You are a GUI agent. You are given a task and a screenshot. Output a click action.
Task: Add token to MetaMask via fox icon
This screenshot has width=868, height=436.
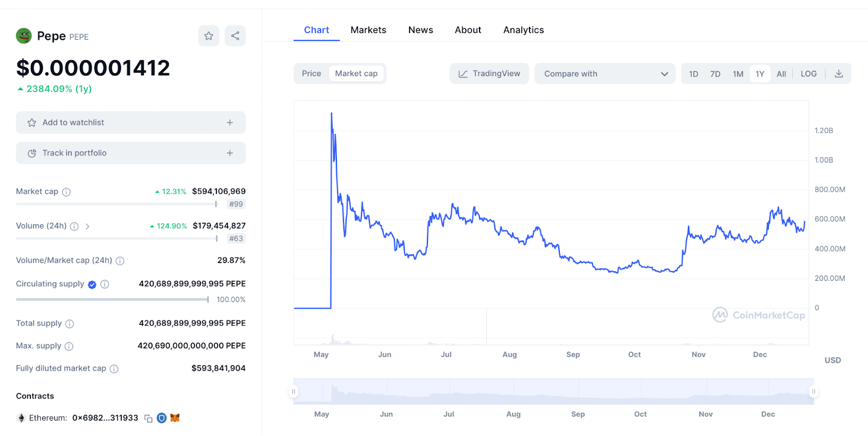click(175, 418)
